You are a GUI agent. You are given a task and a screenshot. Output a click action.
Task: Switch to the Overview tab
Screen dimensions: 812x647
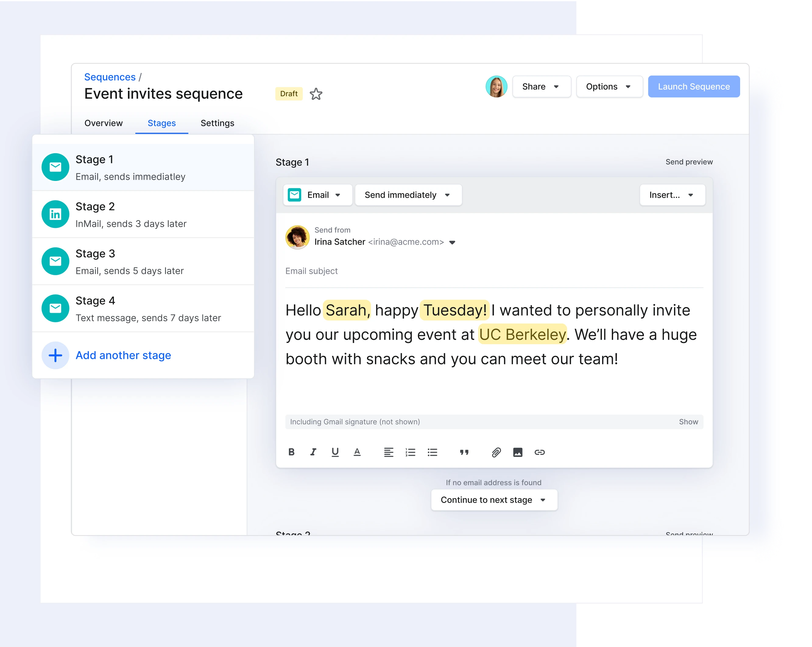(104, 123)
